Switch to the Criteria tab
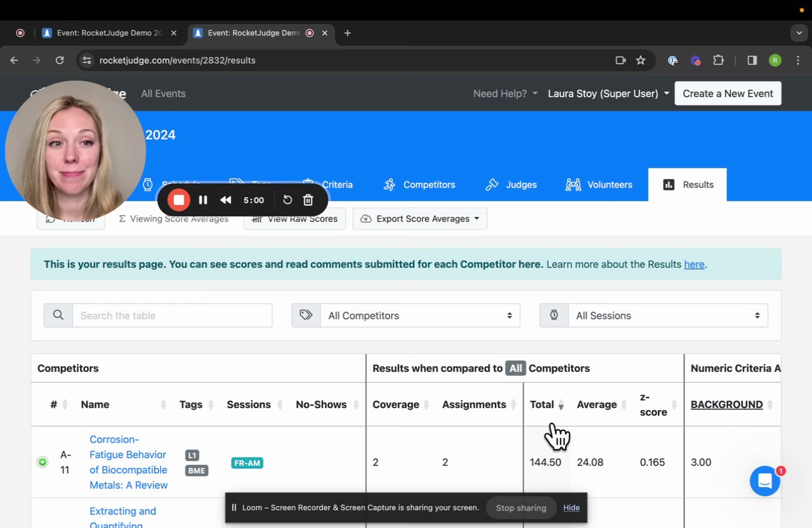Screen dimensions: 812x528 tap(337, 185)
